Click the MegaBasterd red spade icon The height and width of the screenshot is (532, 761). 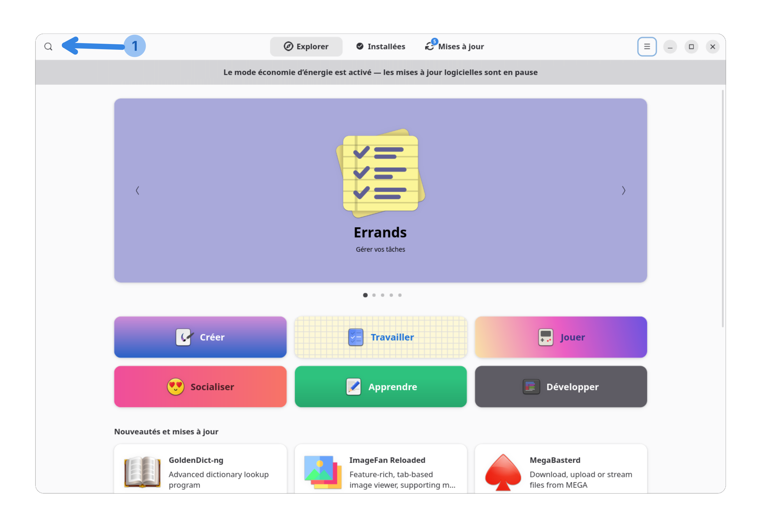tap(503, 472)
